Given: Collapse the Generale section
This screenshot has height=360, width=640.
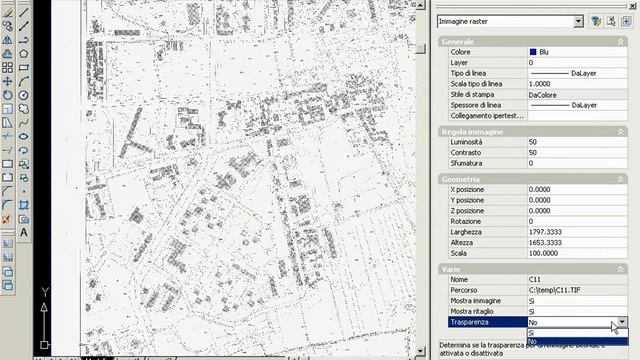Looking at the screenshot, I should click(620, 42).
